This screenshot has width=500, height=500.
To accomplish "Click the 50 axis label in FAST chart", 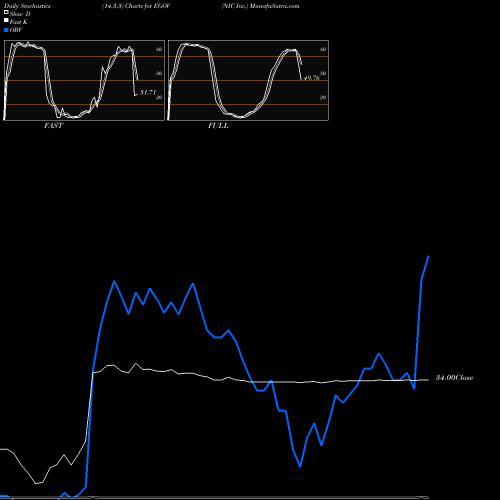I will click(159, 73).
